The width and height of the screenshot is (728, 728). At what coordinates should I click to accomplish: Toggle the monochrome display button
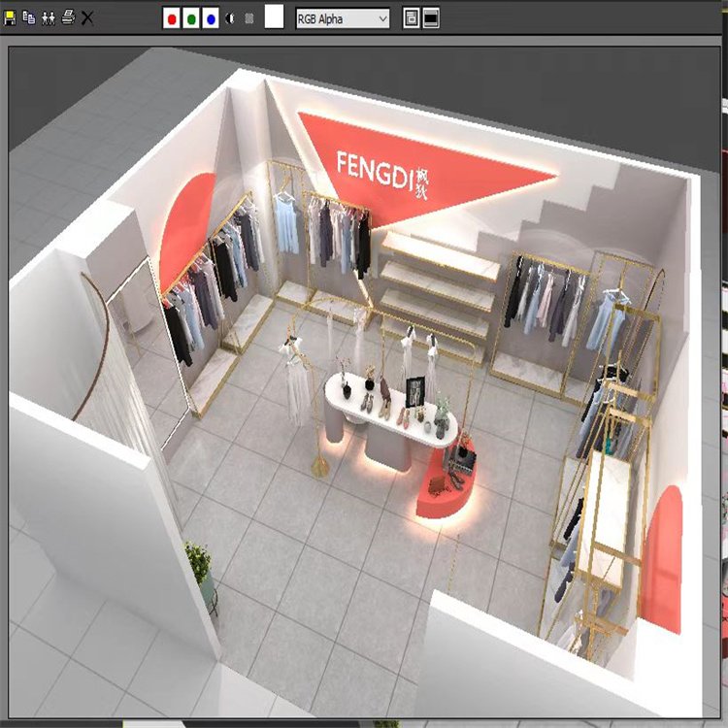pyautogui.click(x=249, y=18)
